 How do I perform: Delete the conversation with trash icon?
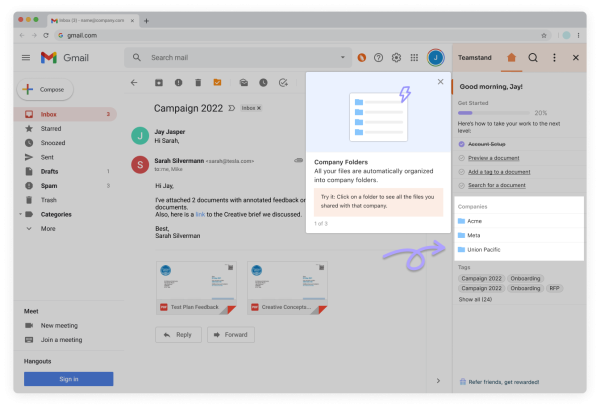click(198, 83)
